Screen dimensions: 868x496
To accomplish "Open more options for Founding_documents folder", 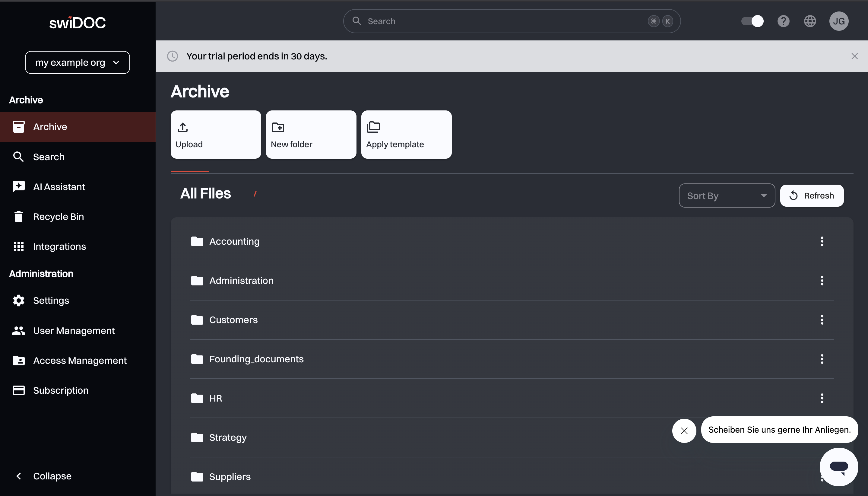I will pos(822,359).
